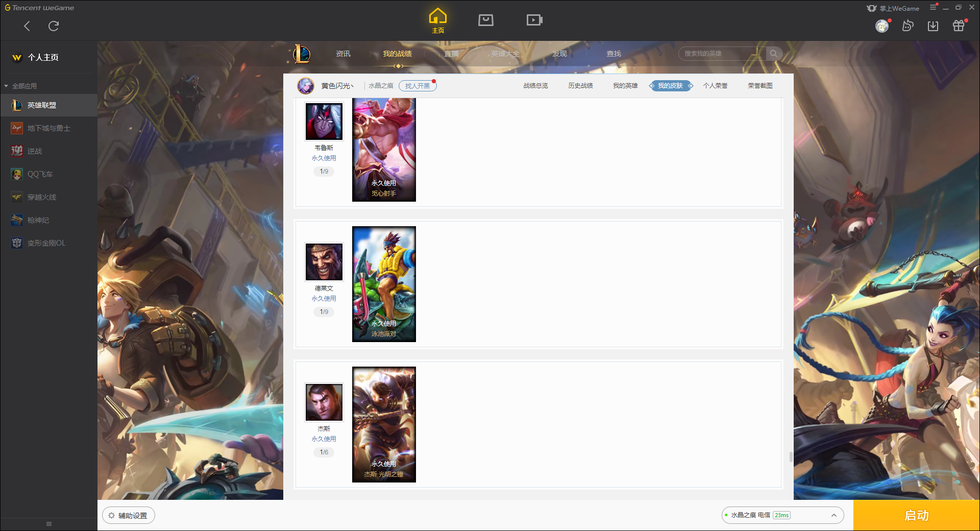Switch to the 直播 tab
This screenshot has width=980, height=531.
[451, 54]
